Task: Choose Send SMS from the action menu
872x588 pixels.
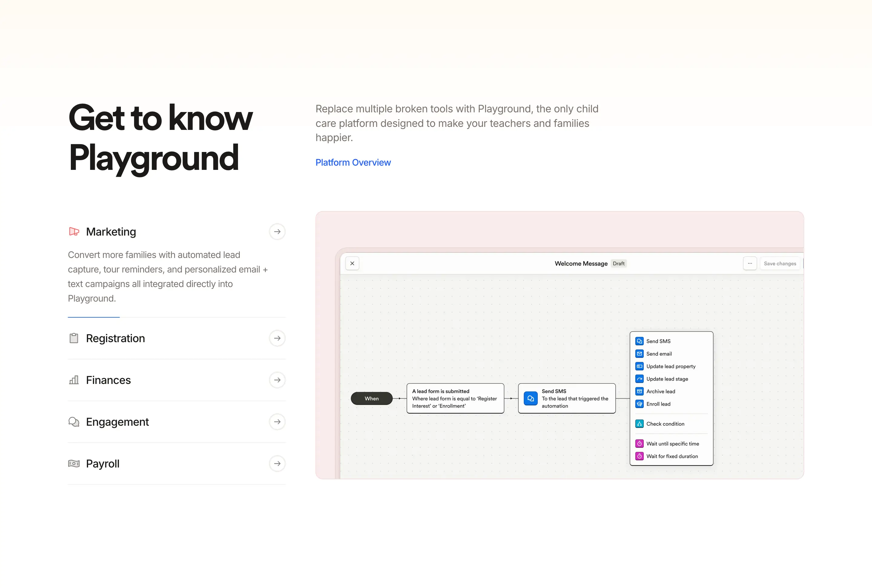Action: (671, 341)
